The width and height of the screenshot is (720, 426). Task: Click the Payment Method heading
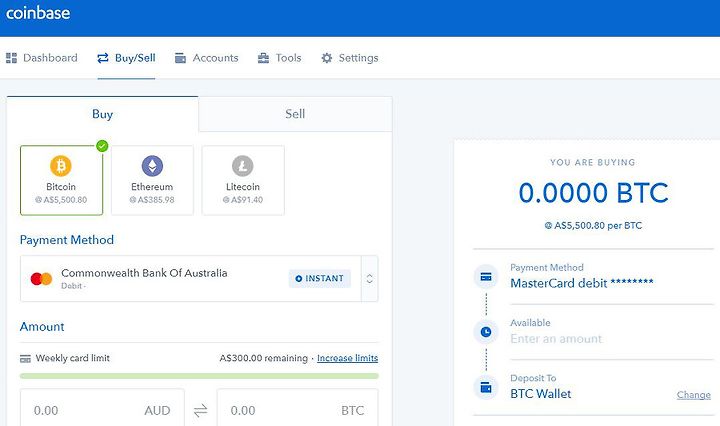pos(67,240)
